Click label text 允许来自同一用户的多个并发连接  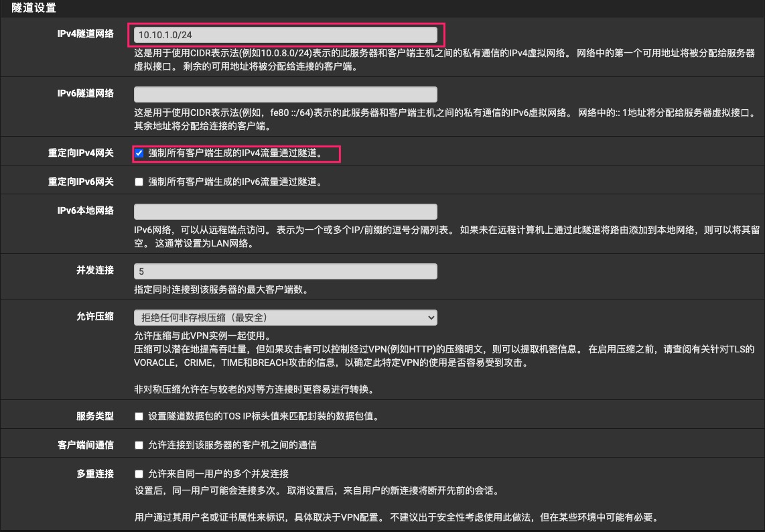tap(218, 474)
